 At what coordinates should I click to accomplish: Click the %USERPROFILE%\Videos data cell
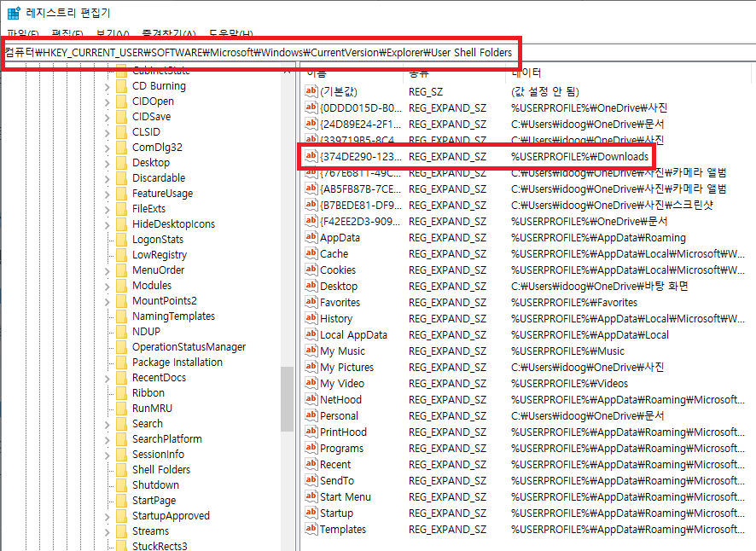click(569, 383)
